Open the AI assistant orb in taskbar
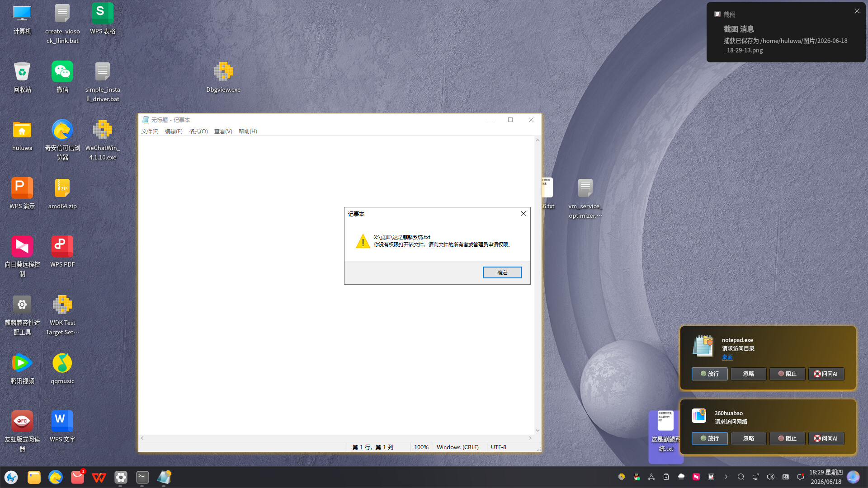Viewport: 868px width, 488px height. (x=853, y=477)
